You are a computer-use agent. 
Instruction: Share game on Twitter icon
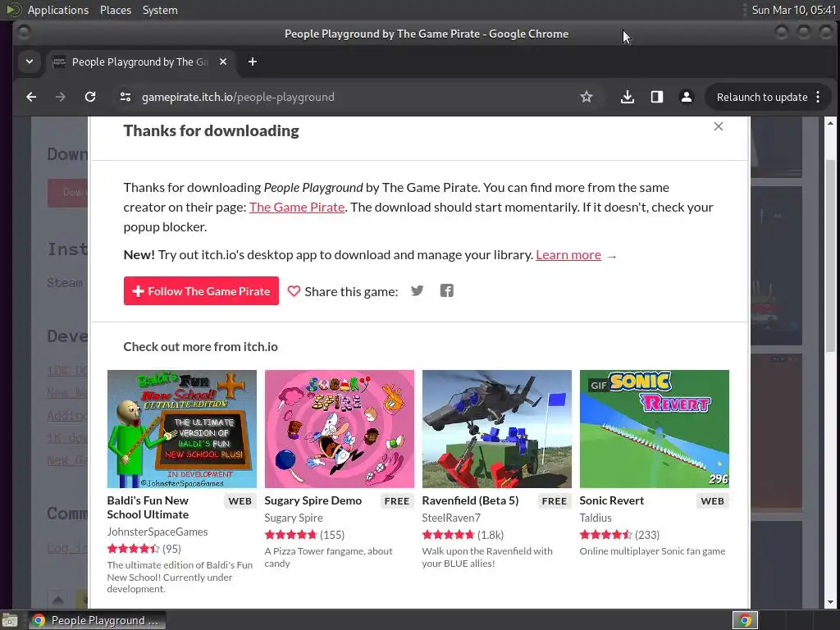418,291
